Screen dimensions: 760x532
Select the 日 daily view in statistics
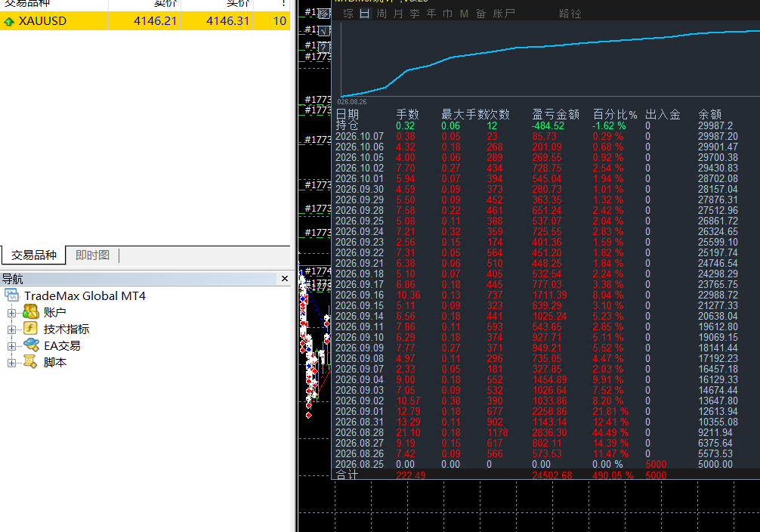pos(364,14)
